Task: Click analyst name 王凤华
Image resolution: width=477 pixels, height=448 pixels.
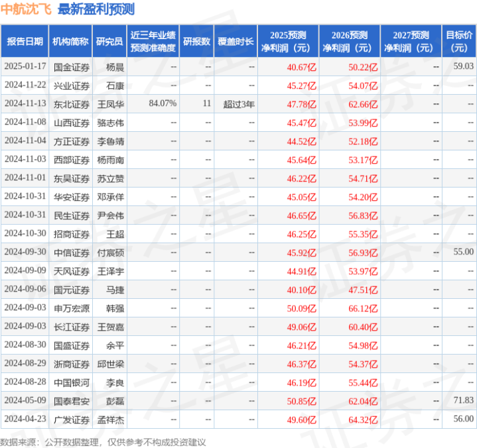Action: pos(111,104)
